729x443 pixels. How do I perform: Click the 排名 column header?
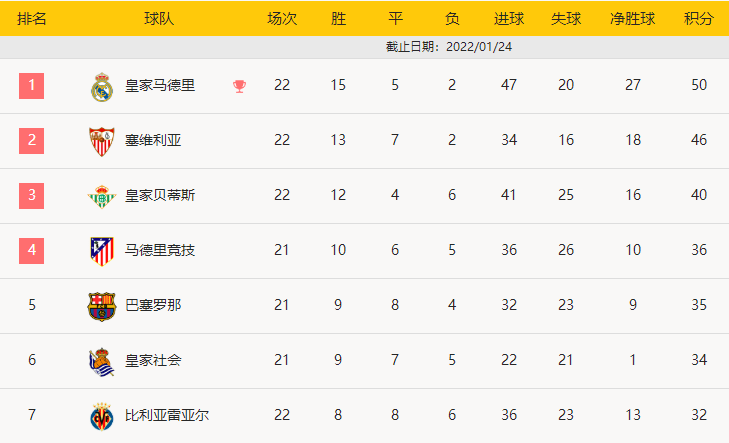pos(32,18)
